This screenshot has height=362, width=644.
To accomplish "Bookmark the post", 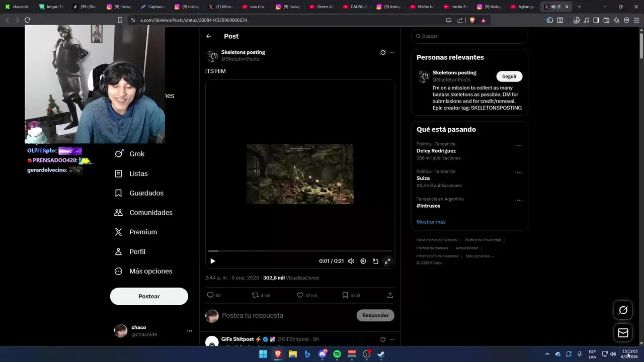I will [351, 295].
